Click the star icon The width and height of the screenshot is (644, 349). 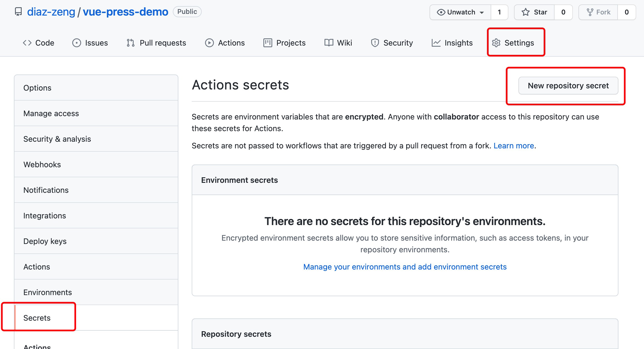[x=525, y=12]
